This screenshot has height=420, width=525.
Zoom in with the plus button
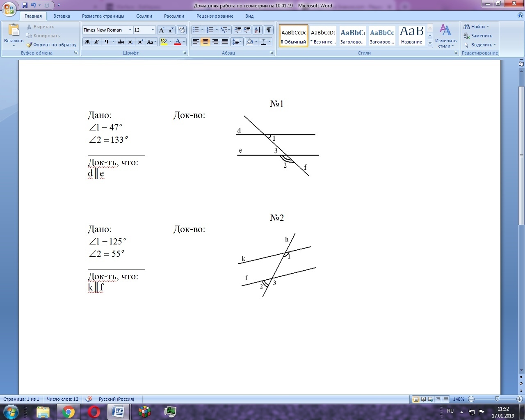(520, 399)
